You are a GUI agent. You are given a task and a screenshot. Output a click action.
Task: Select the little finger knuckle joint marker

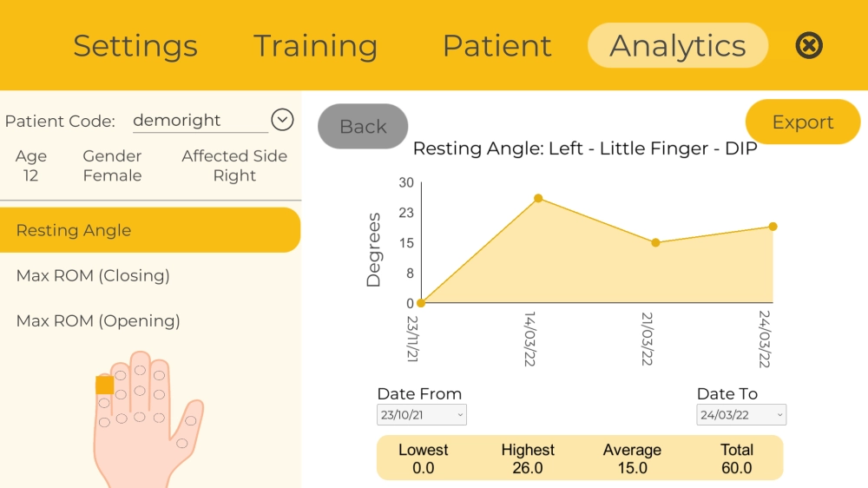104,422
